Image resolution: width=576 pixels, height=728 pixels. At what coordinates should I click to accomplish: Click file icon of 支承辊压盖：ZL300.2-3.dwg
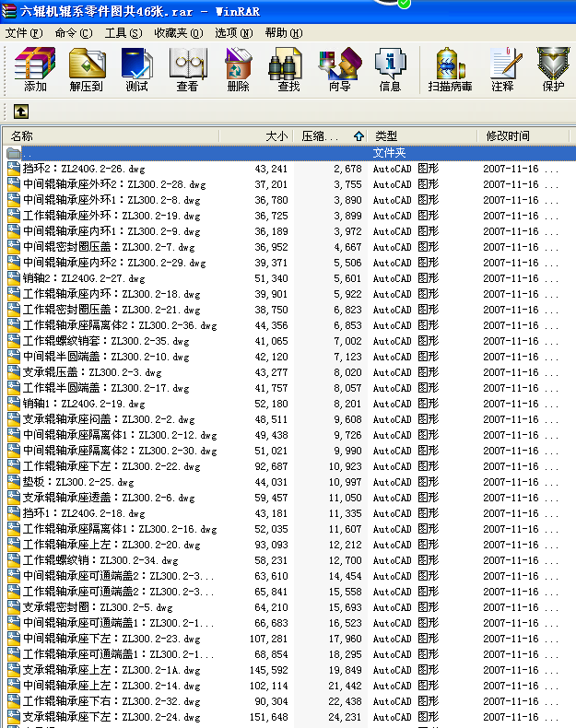[14, 372]
